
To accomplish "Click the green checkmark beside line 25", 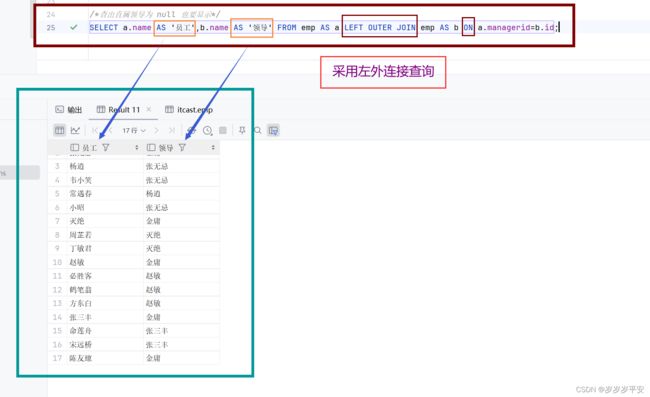I will click(74, 27).
